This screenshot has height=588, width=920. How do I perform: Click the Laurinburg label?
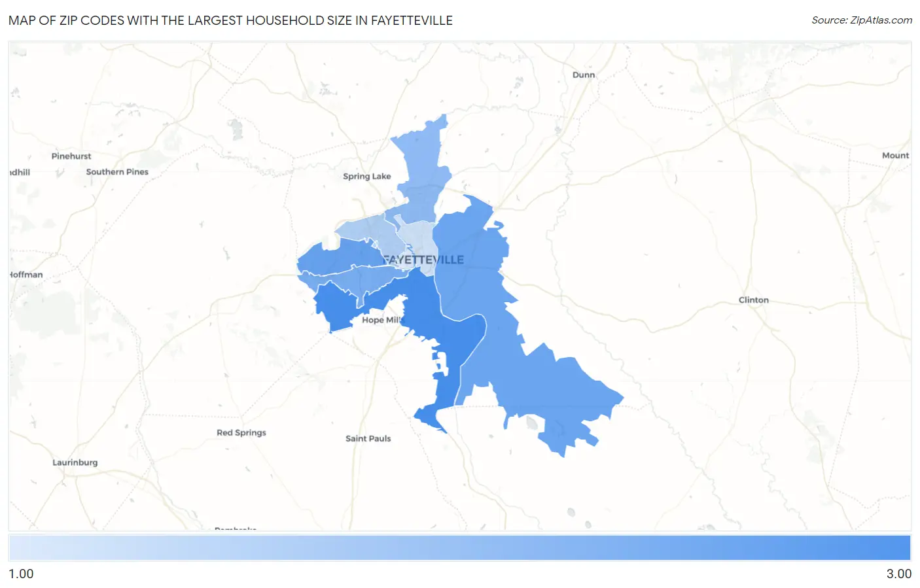pyautogui.click(x=75, y=462)
